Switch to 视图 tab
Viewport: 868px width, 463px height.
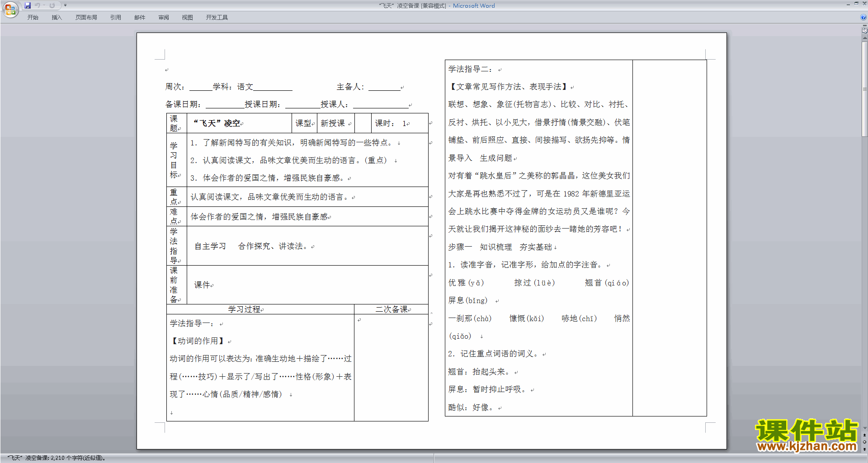[x=188, y=18]
